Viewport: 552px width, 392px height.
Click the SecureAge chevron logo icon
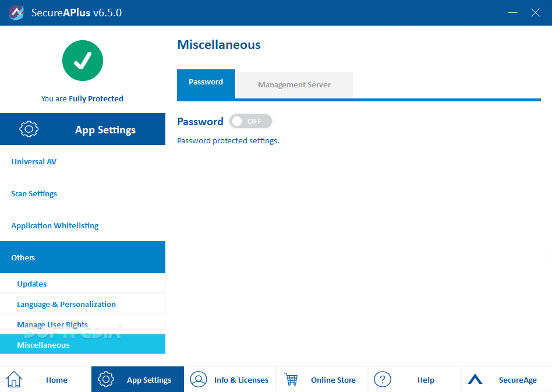click(475, 379)
